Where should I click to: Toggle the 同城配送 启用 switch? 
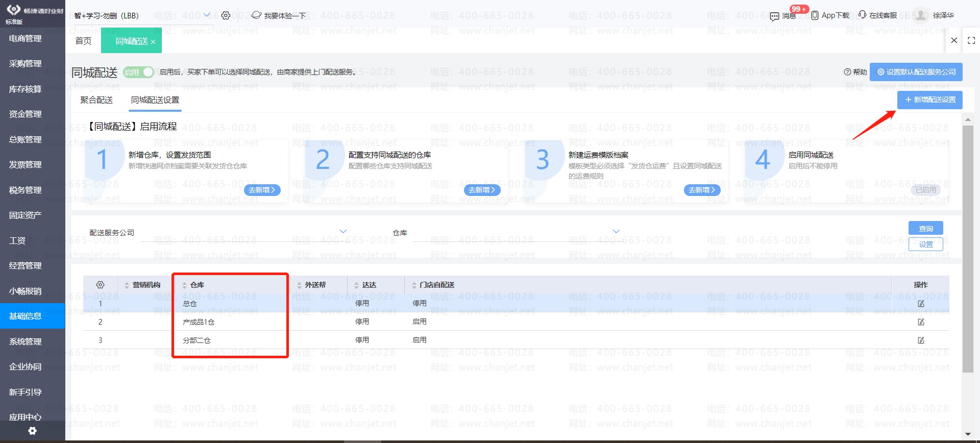pos(139,72)
